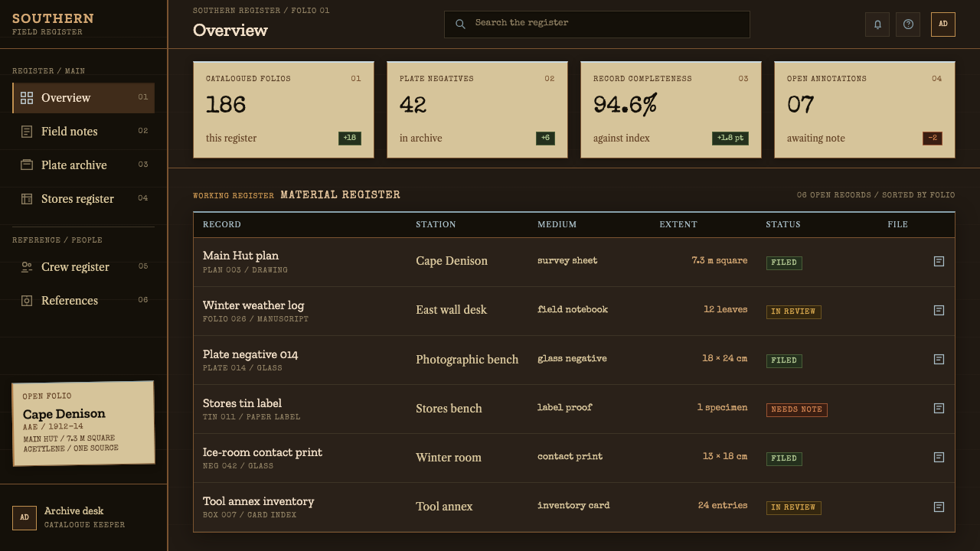Image resolution: width=980 pixels, height=551 pixels.
Task: Click the NEEDS NOTE status badge
Action: pyautogui.click(x=796, y=409)
